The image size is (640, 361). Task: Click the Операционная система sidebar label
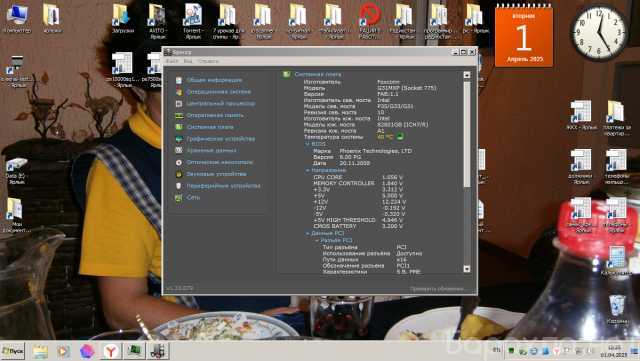click(219, 92)
